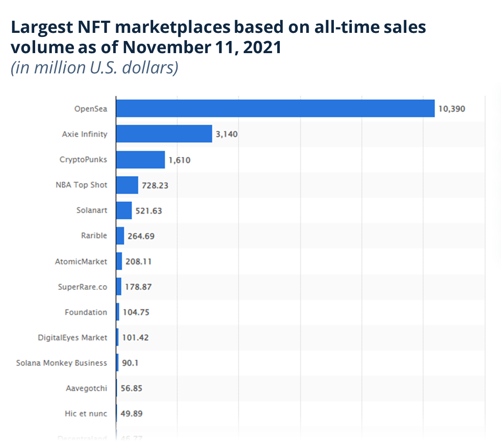501x448 pixels.
Task: Select the DigitalEyes Market label
Action: (x=73, y=338)
